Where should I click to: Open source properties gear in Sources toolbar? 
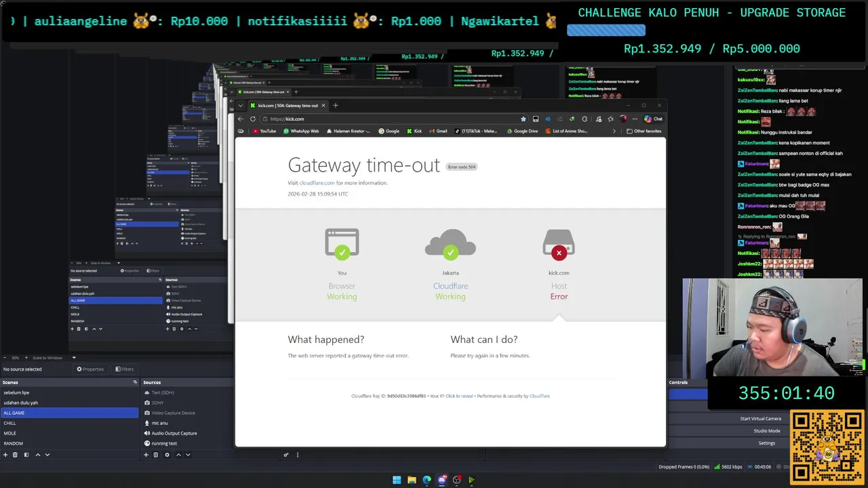point(167,455)
